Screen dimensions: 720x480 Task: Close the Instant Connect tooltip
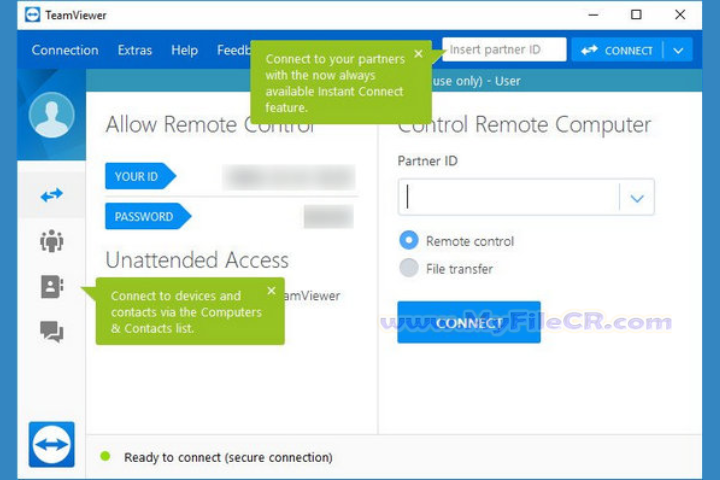(x=418, y=54)
